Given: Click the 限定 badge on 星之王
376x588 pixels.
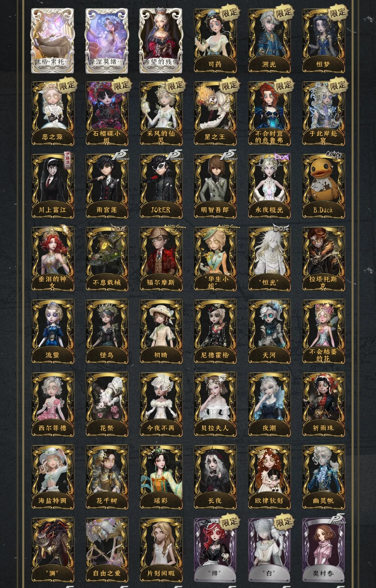Looking at the screenshot, I should (x=229, y=85).
